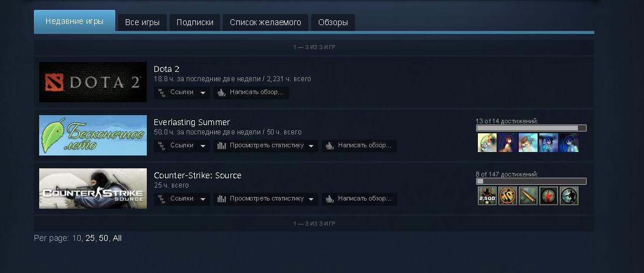The width and height of the screenshot is (644, 273).
Task: Open Counter-Strike: Source game banner thumbnail
Action: (x=93, y=188)
